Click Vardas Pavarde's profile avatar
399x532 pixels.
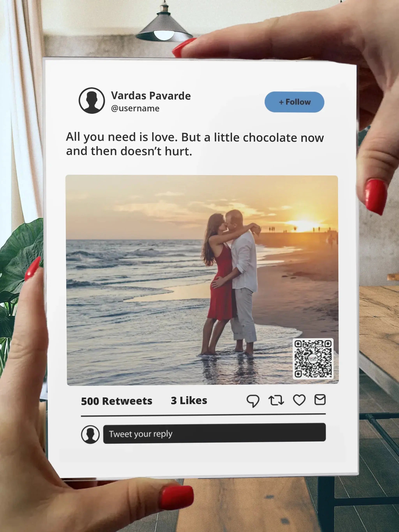[x=92, y=101]
